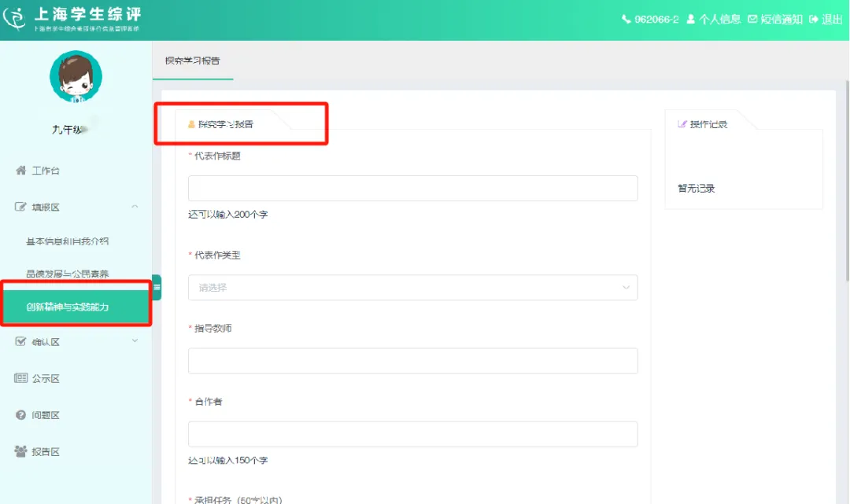Expand the 确认区 section chevron
This screenshot has height=504, width=850.
tap(134, 341)
